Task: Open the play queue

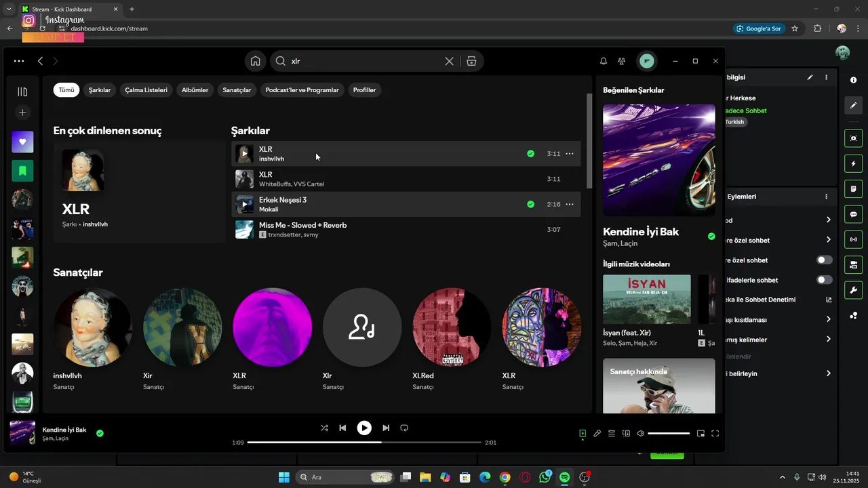Action: pyautogui.click(x=612, y=433)
